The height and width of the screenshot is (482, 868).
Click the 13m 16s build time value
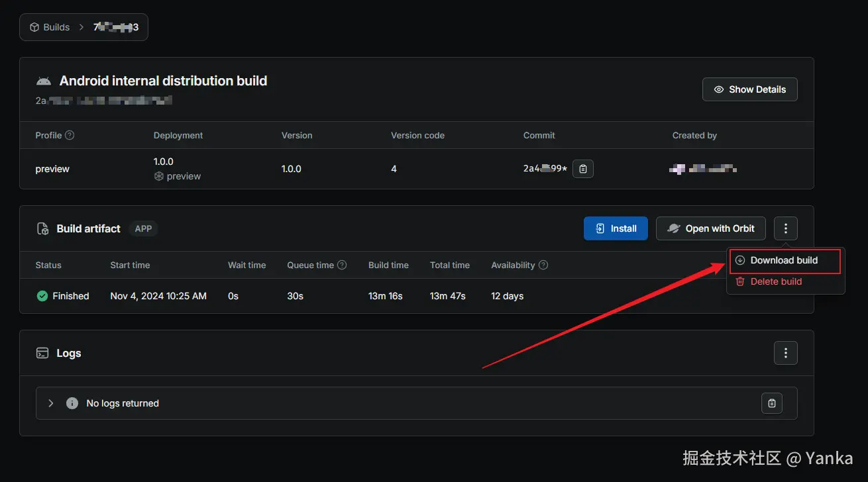pyautogui.click(x=386, y=296)
